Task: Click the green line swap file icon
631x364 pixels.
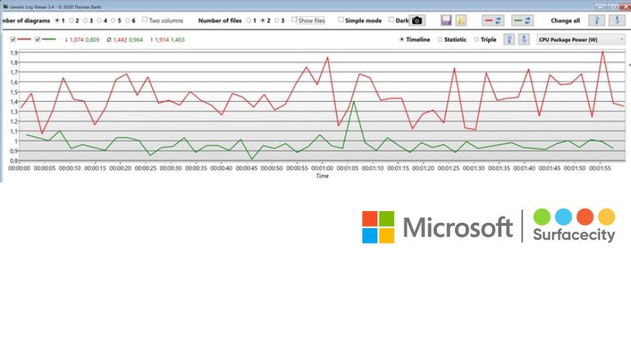Action: 522,20
